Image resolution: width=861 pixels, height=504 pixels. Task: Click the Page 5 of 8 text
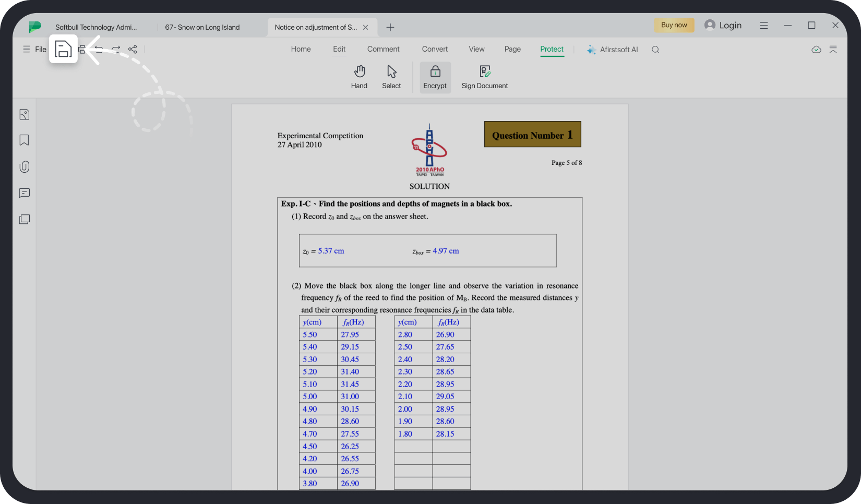[x=567, y=163]
